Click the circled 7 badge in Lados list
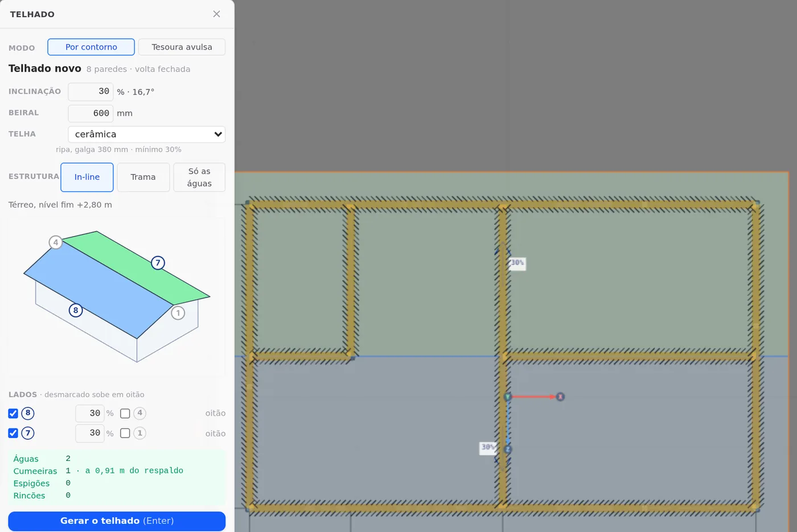The width and height of the screenshot is (797, 532). tap(28, 434)
